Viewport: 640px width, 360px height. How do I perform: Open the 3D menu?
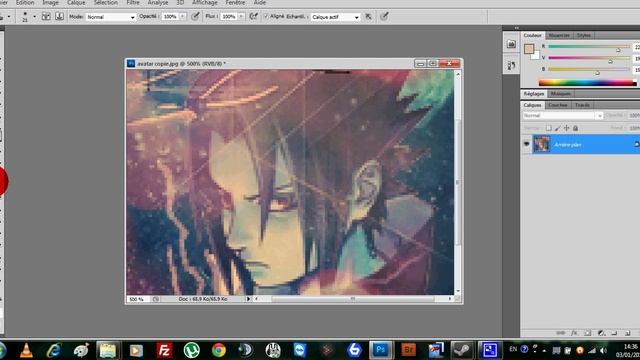click(x=180, y=2)
